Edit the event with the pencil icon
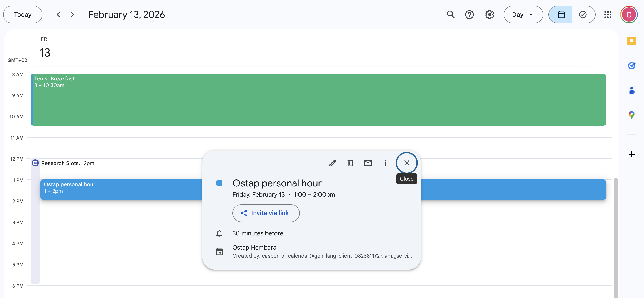 [333, 163]
